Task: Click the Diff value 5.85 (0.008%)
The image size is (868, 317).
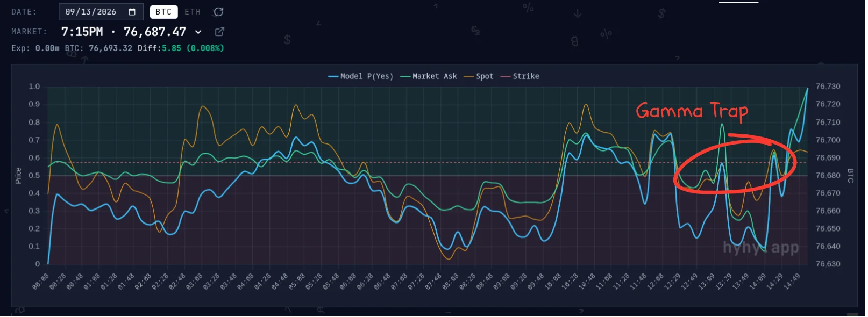Action: (193, 48)
